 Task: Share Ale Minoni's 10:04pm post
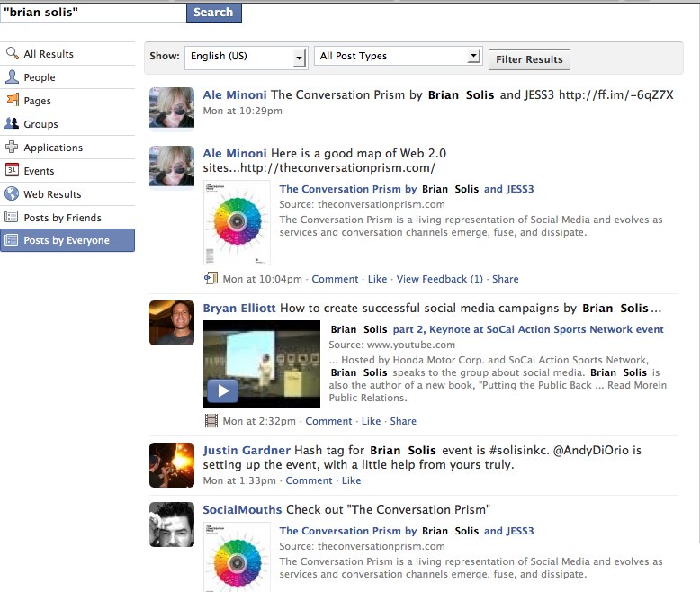tap(506, 279)
